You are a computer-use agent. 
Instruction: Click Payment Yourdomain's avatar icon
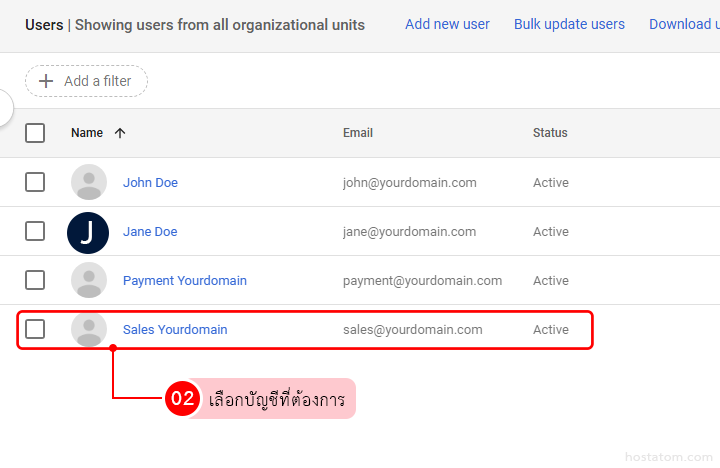click(89, 281)
